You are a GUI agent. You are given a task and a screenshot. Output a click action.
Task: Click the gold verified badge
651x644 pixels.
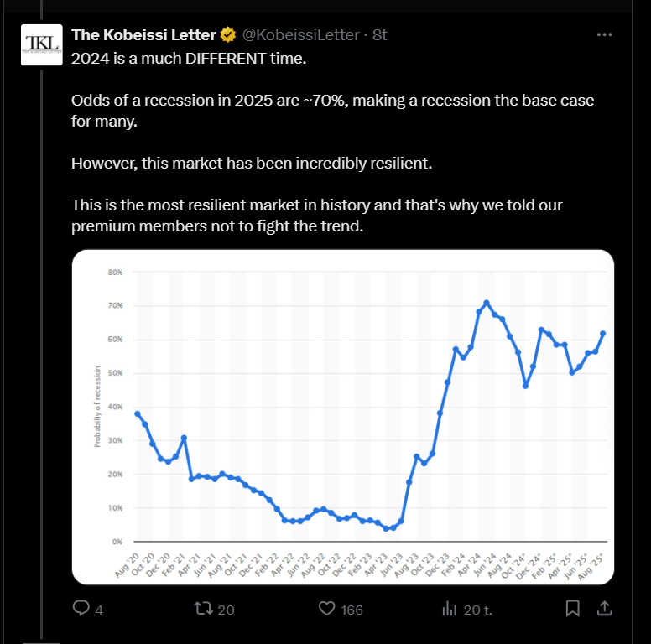(227, 35)
